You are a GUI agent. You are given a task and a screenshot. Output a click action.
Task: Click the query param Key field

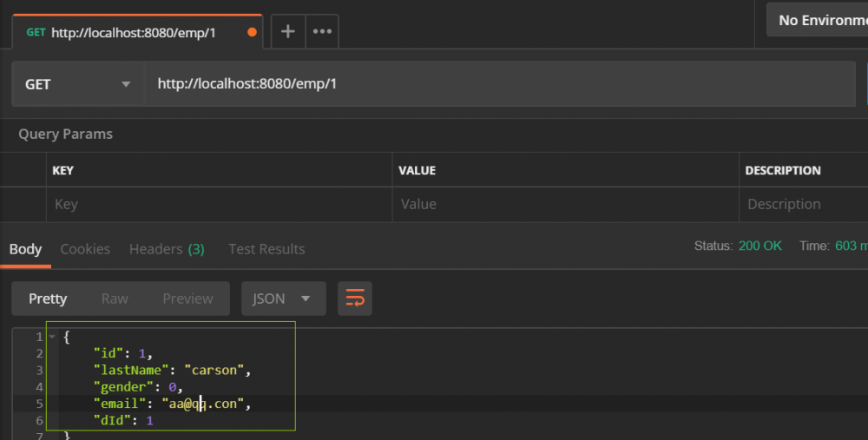[219, 205]
